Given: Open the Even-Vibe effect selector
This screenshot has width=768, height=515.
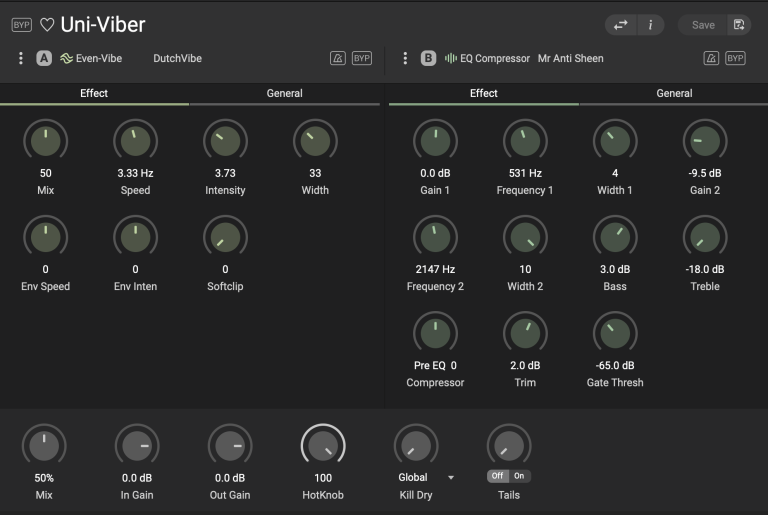Looking at the screenshot, I should 99,58.
